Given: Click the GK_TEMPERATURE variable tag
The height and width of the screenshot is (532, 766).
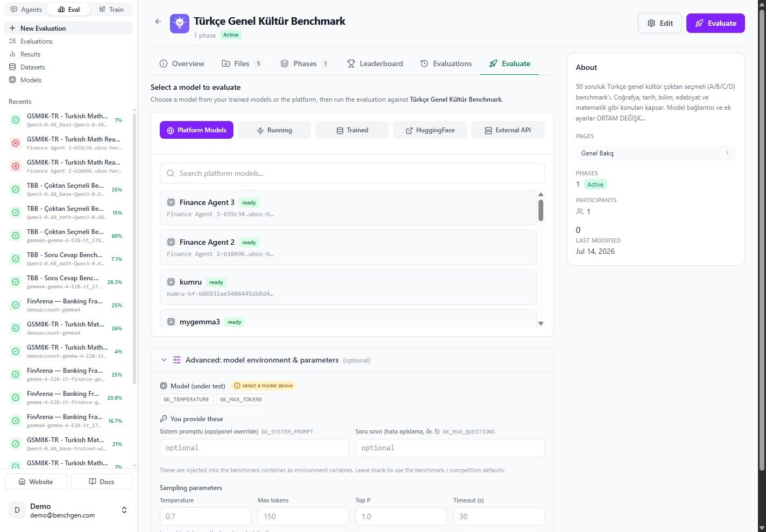Looking at the screenshot, I should point(186,399).
